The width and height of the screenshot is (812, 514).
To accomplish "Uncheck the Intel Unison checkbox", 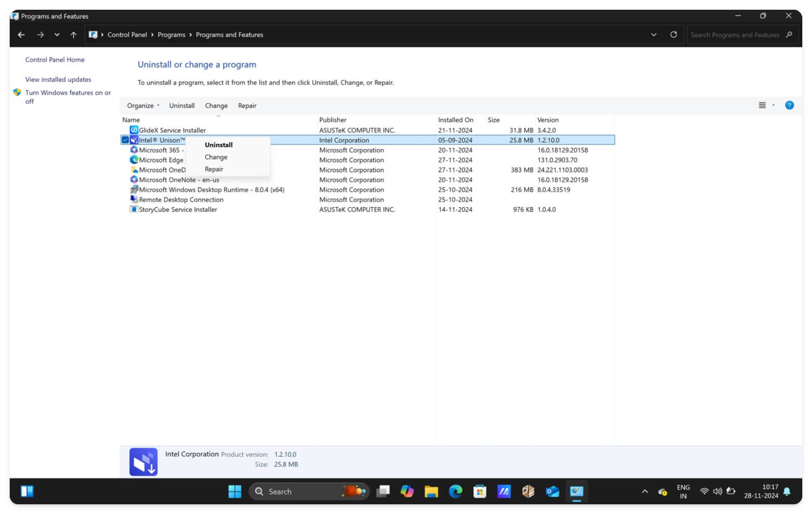I will coord(125,140).
